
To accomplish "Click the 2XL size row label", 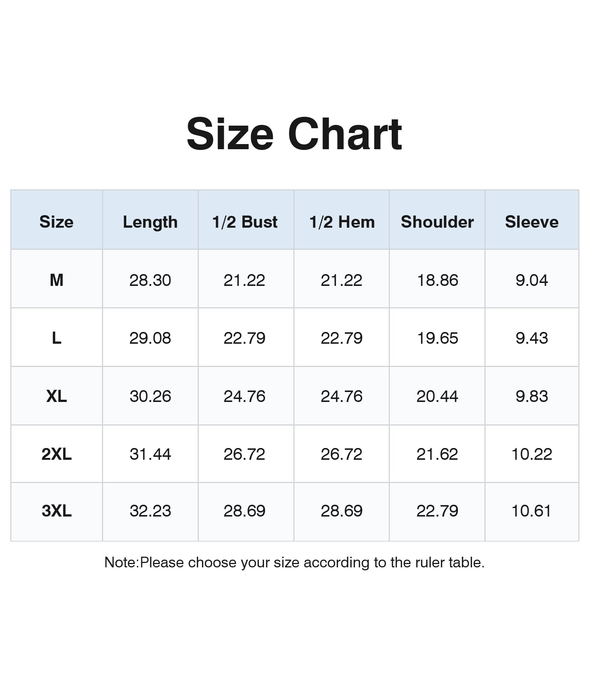I will point(56,454).
